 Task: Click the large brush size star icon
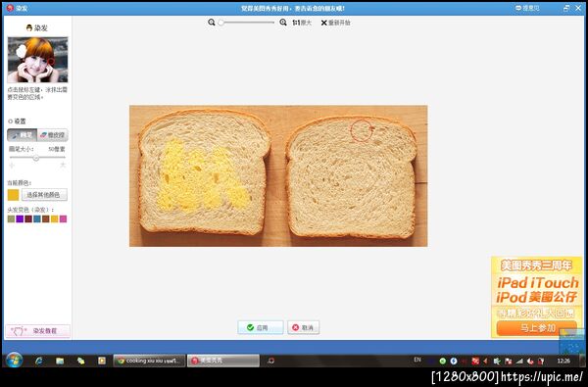pyautogui.click(x=63, y=165)
